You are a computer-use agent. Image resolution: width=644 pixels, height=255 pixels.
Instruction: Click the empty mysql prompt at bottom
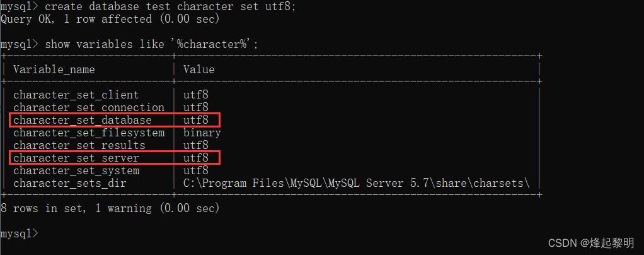tap(19, 234)
